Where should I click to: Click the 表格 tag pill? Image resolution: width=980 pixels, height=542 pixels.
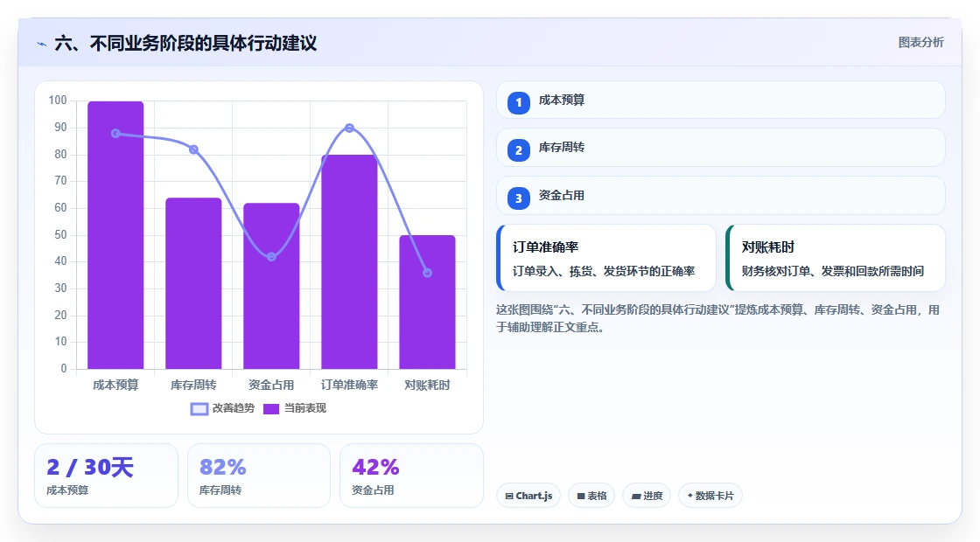tap(591, 496)
